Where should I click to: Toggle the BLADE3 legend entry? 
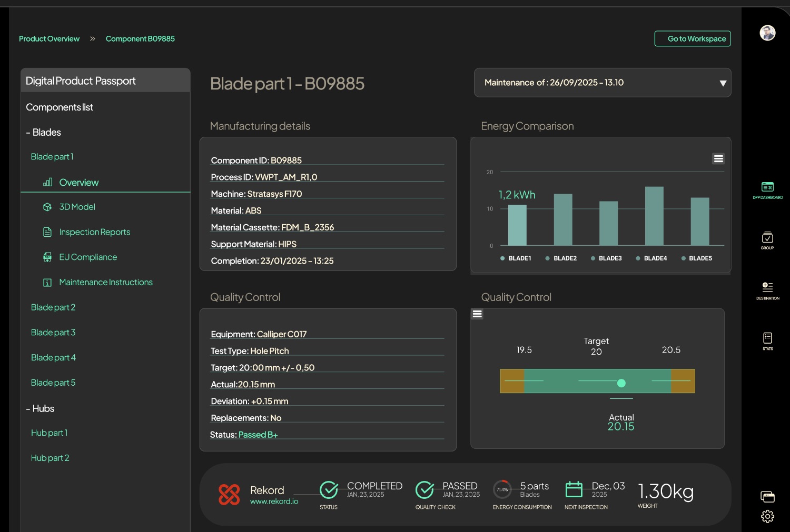(607, 258)
